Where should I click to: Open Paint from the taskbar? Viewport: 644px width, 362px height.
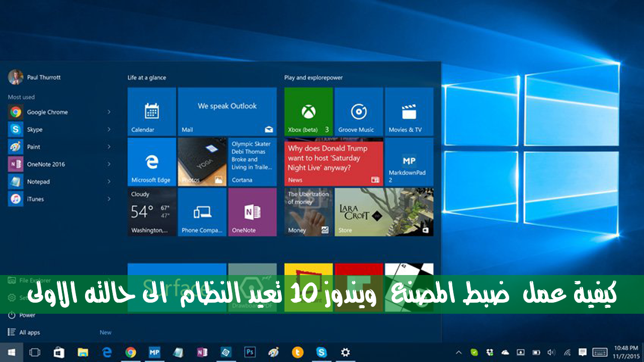point(274,352)
